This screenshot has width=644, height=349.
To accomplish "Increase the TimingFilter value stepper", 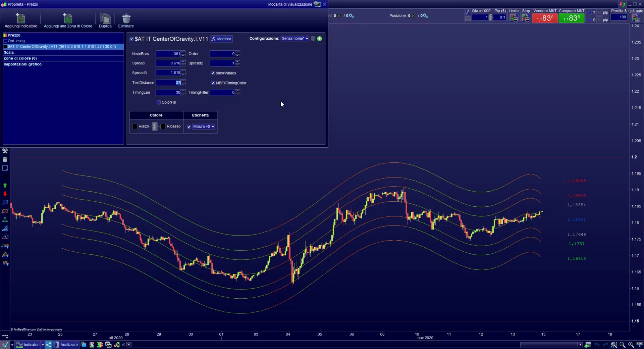I will tap(237, 91).
